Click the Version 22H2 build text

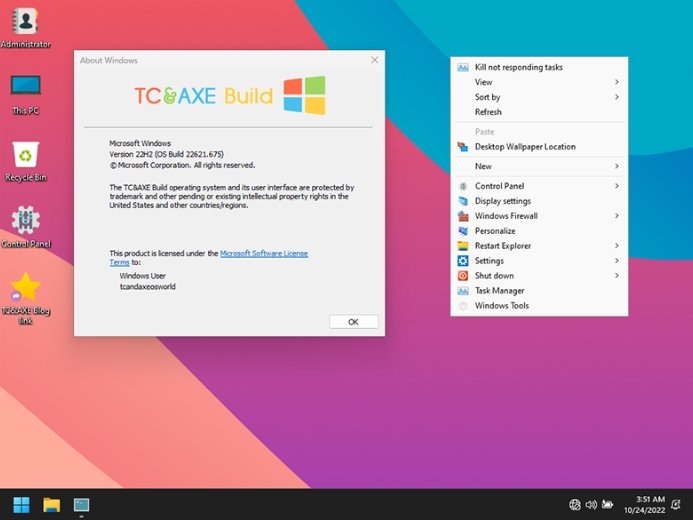pos(166,154)
